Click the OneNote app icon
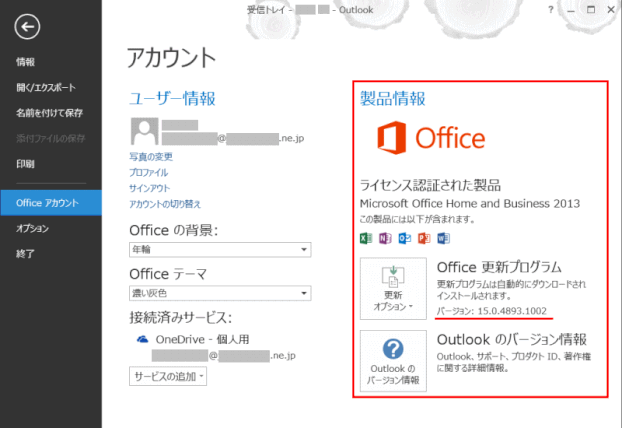Viewport: 622px width, 428px height. [385, 238]
